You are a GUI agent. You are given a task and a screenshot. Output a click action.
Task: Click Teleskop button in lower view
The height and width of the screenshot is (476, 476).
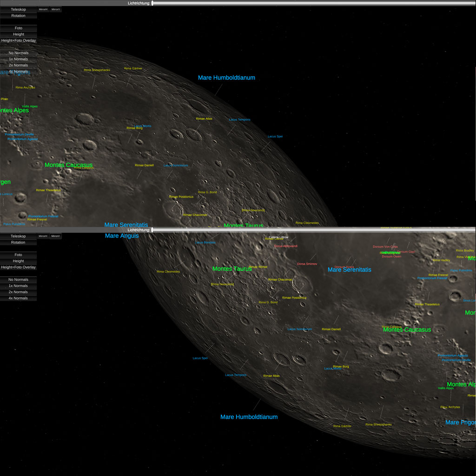18,236
